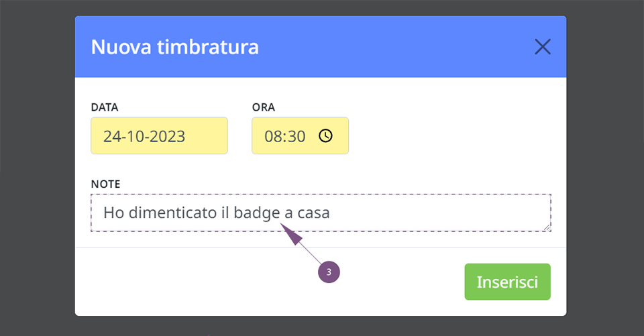The width and height of the screenshot is (644, 336).
Task: Click the purple numbered 3 marker
Action: 329,272
